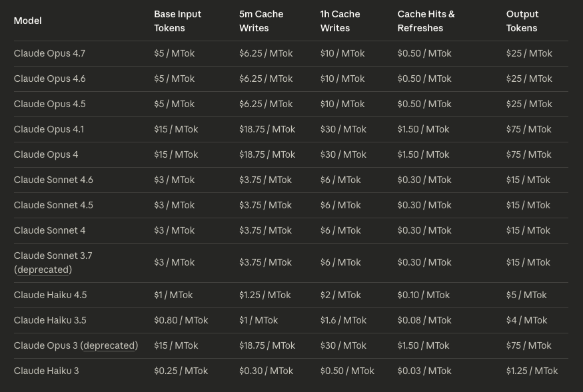
Task: Select the $1.50 / MTok cache hits for Opus 4.1
Action: click(x=423, y=129)
